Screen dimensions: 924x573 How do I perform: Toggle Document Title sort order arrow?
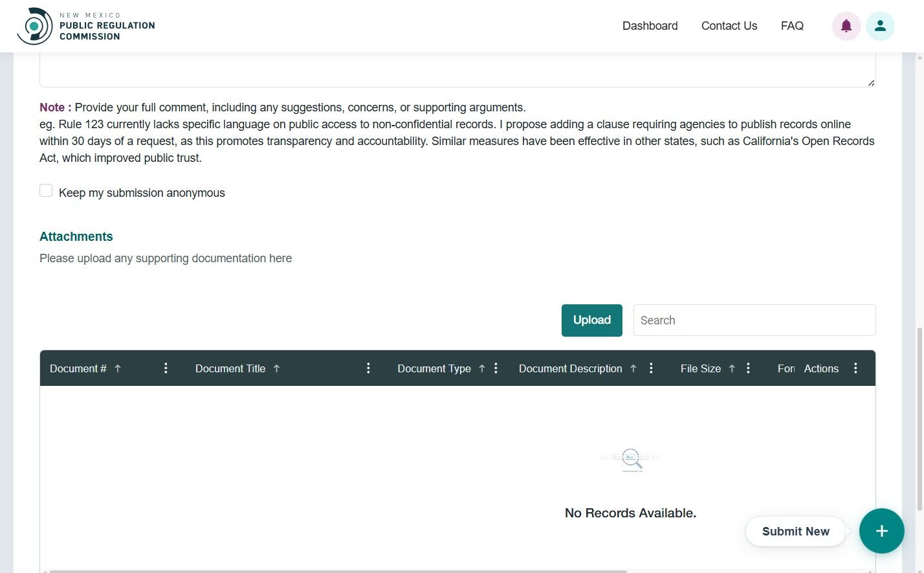pos(276,368)
